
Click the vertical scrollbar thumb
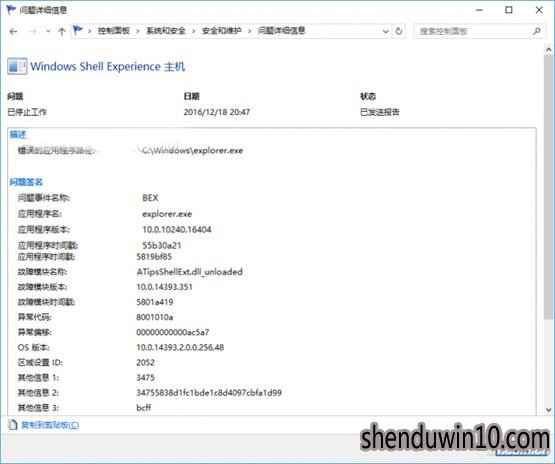[549, 187]
